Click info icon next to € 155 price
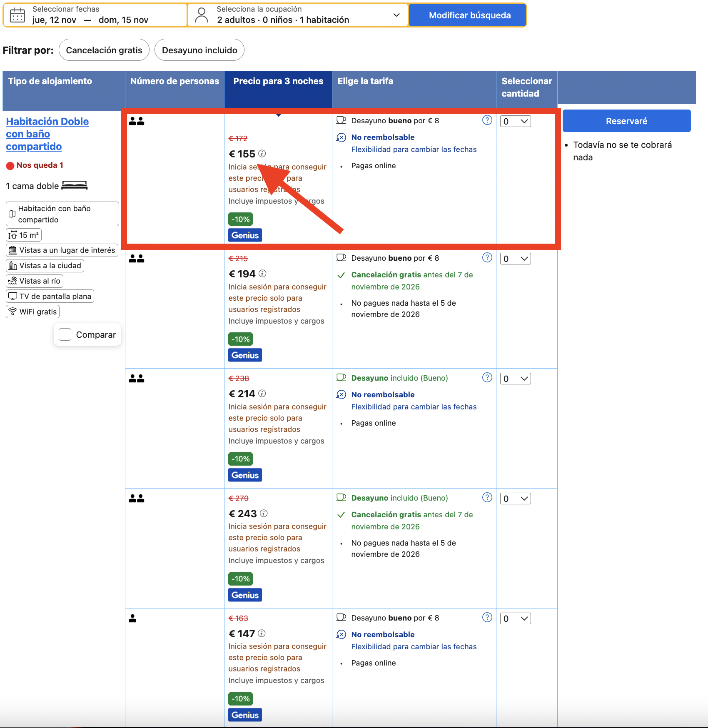Screen dimensions: 708x728 262,154
